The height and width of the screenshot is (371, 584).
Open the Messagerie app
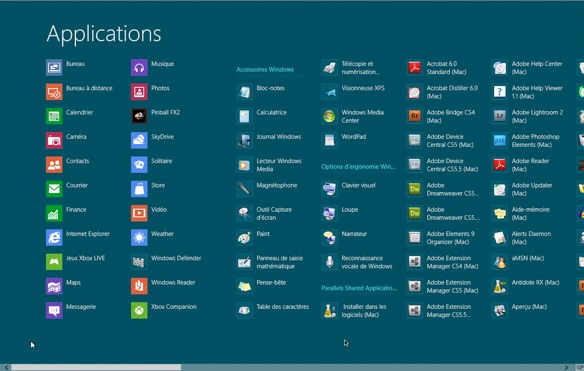tap(54, 310)
